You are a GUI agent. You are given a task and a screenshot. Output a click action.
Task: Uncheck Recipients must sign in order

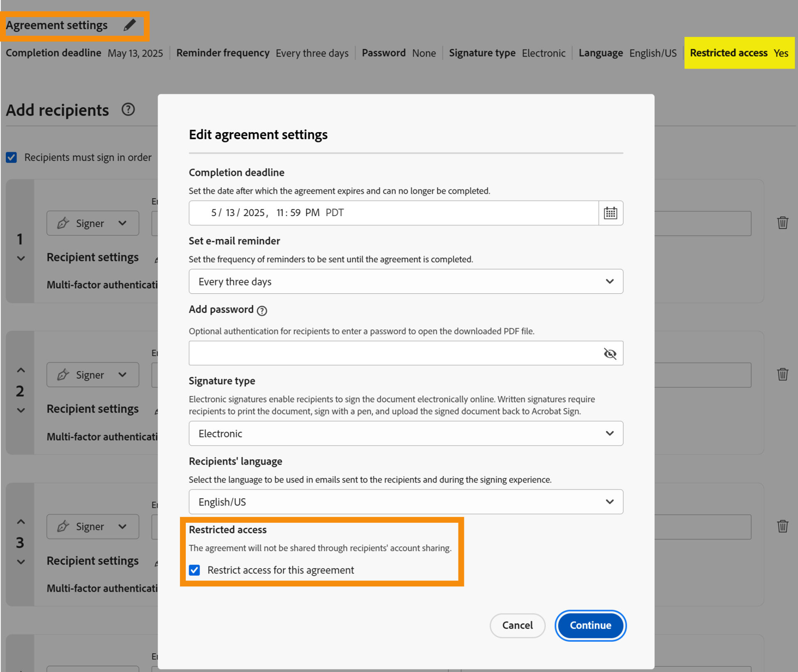coord(11,157)
